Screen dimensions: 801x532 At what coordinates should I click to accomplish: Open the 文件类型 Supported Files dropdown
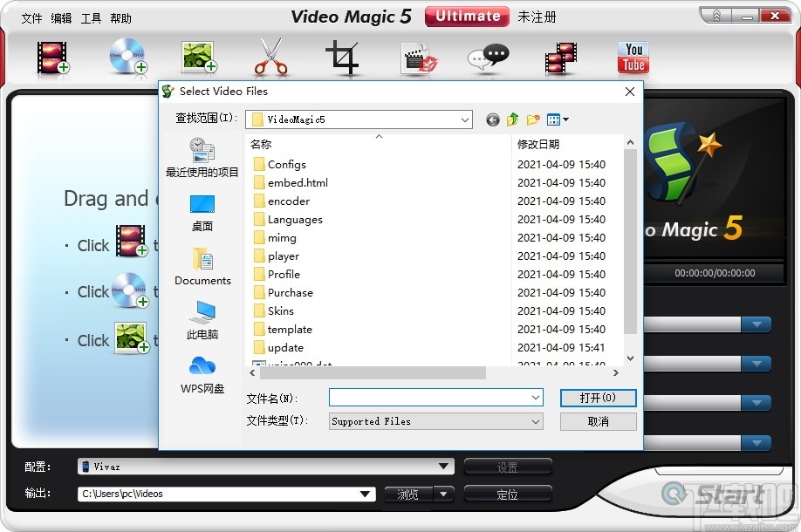coord(536,421)
